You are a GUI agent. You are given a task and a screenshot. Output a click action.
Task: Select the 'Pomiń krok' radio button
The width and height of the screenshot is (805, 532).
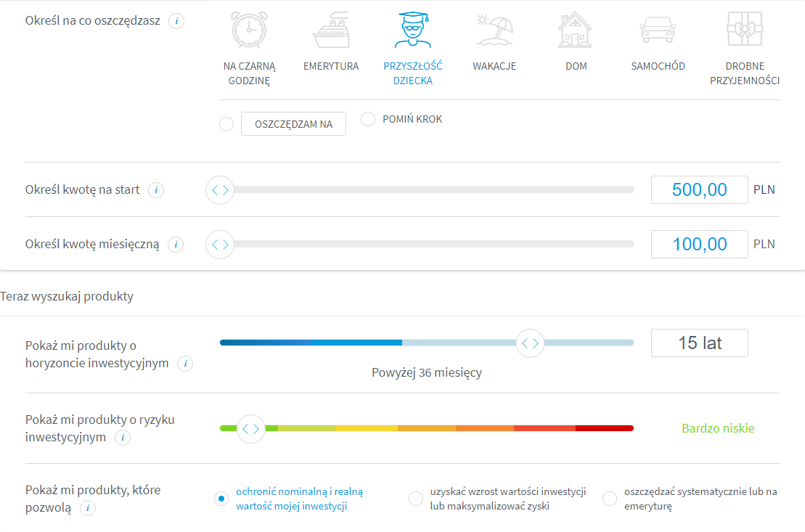pos(368,119)
